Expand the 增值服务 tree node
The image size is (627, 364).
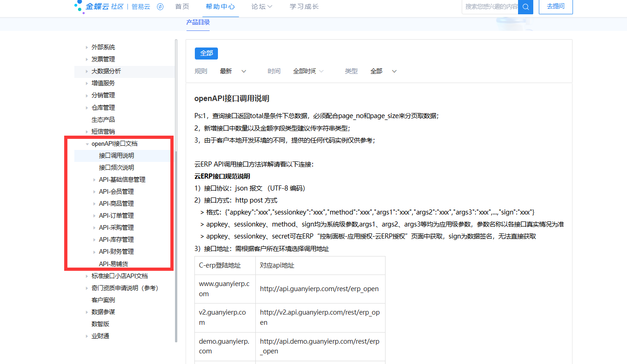(x=86, y=83)
